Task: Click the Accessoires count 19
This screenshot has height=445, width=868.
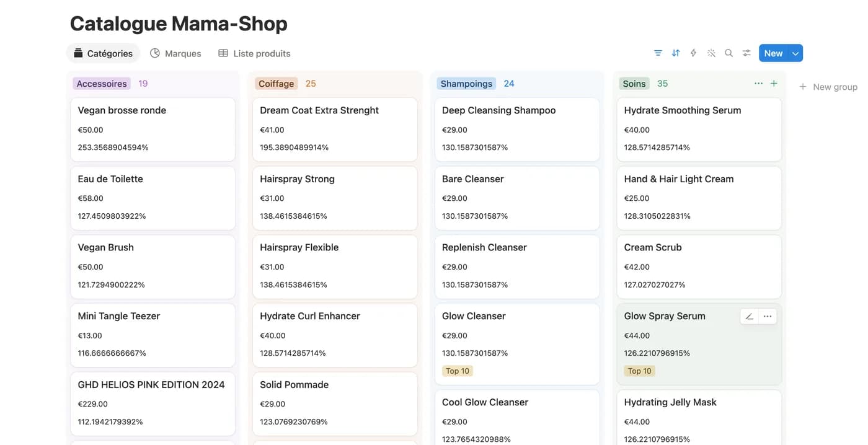Action: 143,84
